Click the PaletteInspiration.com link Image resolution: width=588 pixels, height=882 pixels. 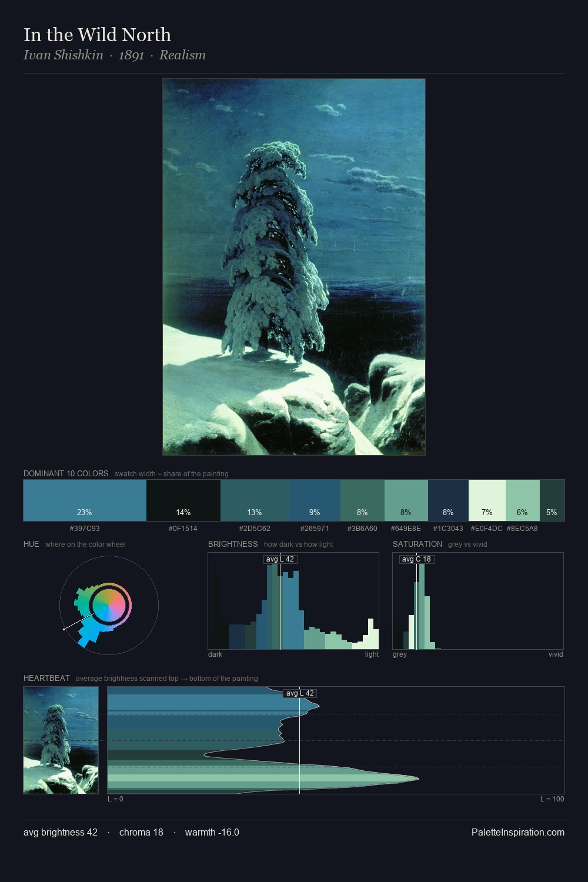(x=518, y=832)
